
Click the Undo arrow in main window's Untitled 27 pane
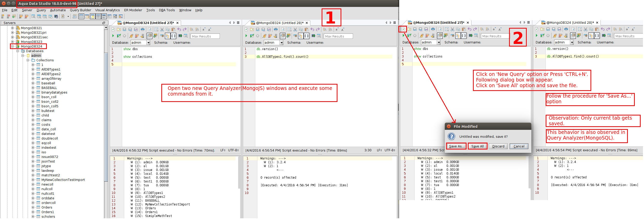click(x=179, y=29)
